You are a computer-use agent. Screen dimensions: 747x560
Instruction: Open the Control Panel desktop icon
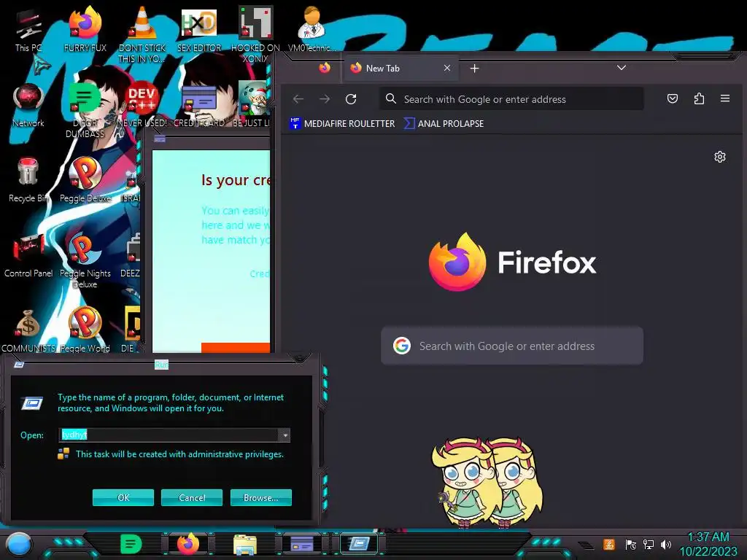[28, 255]
